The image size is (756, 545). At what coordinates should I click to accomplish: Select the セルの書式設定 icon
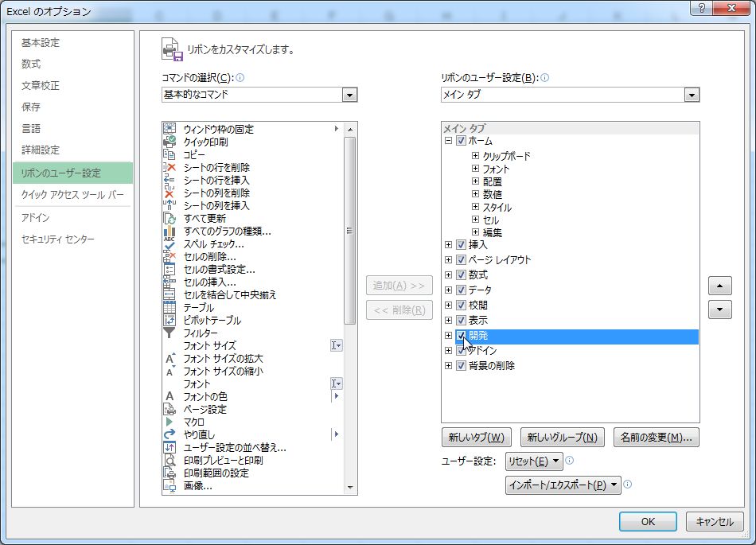point(170,269)
